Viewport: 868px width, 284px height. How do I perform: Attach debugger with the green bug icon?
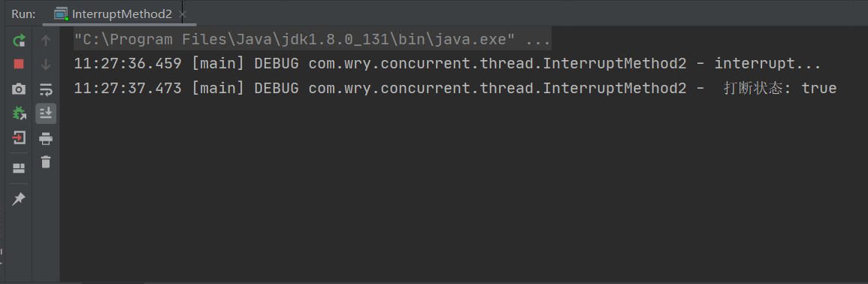click(19, 113)
